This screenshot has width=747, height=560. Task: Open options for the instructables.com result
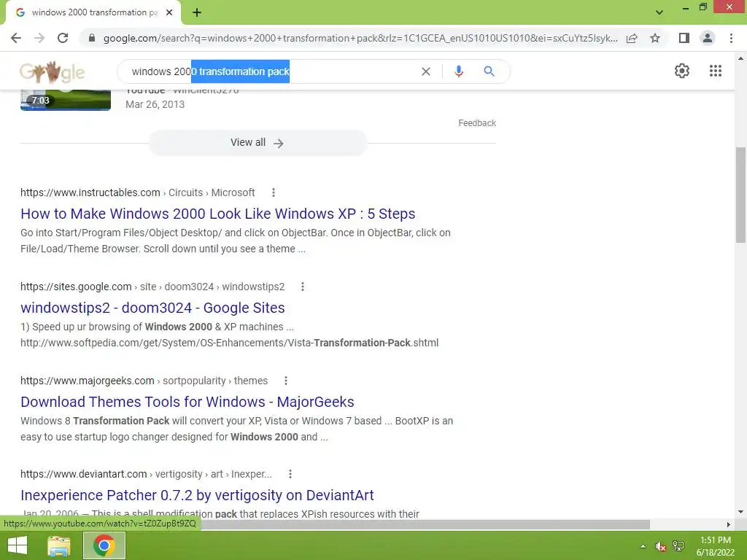point(273,192)
